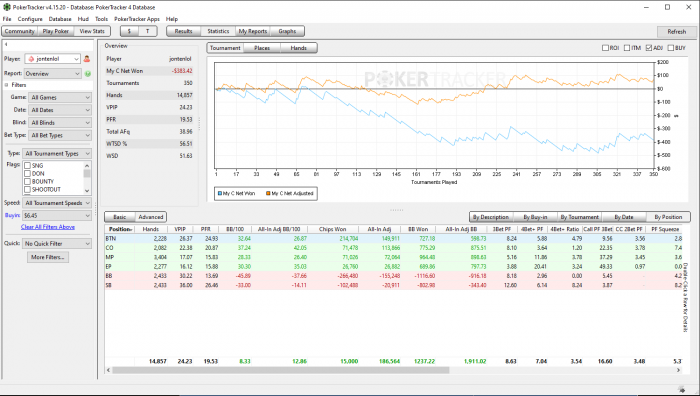Open the File menu
This screenshot has width=700, height=396.
[x=7, y=19]
